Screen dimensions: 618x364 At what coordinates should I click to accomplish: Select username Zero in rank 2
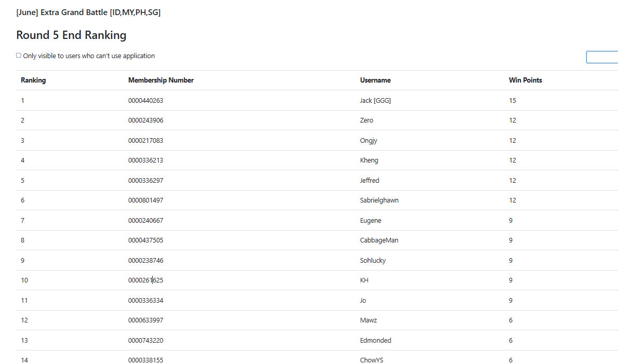tap(367, 120)
